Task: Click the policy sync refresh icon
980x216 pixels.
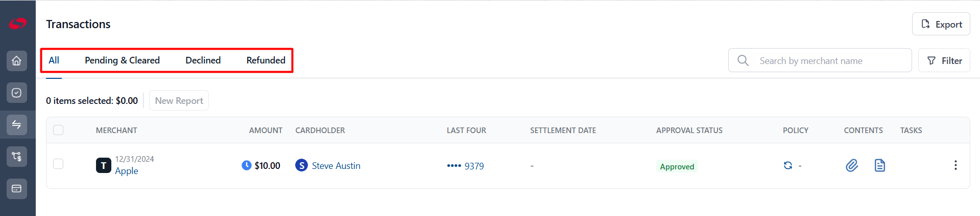Action: point(788,165)
